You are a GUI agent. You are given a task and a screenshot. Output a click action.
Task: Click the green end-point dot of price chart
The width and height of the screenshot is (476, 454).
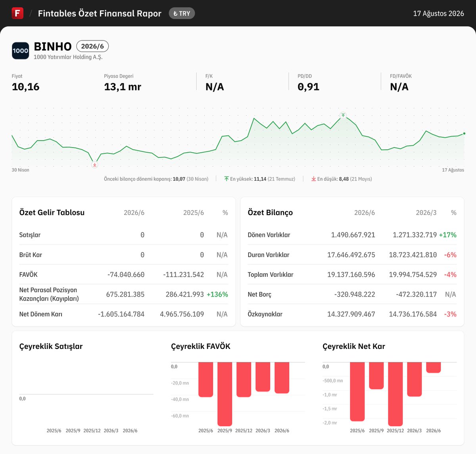(464, 134)
